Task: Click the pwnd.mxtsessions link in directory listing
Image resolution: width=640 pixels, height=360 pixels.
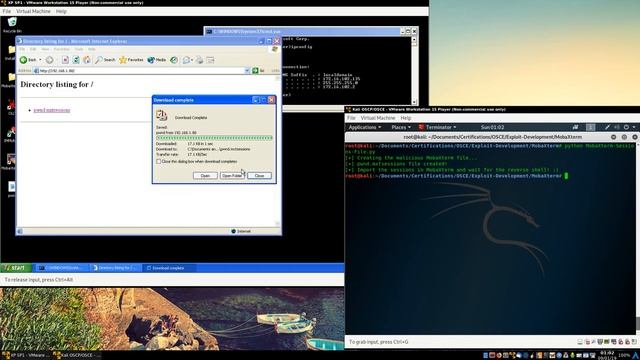Action: (52, 110)
